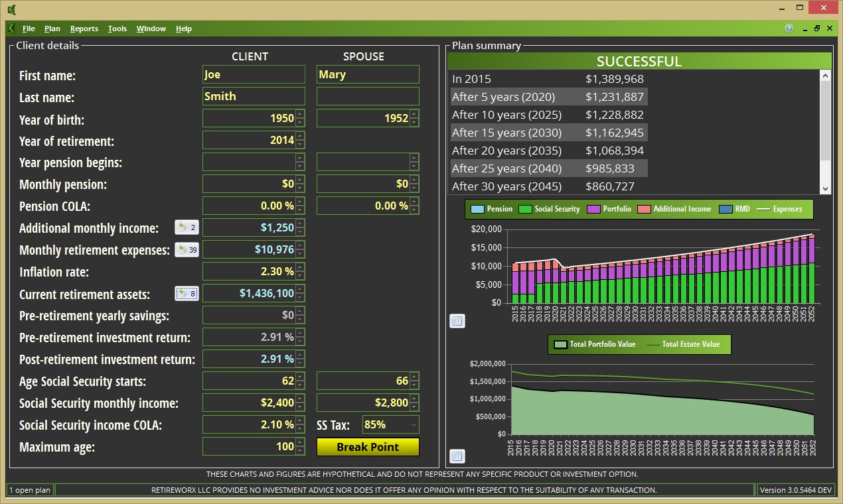Click plan summary scroll down arrow
The image size is (843, 504).
pos(826,189)
